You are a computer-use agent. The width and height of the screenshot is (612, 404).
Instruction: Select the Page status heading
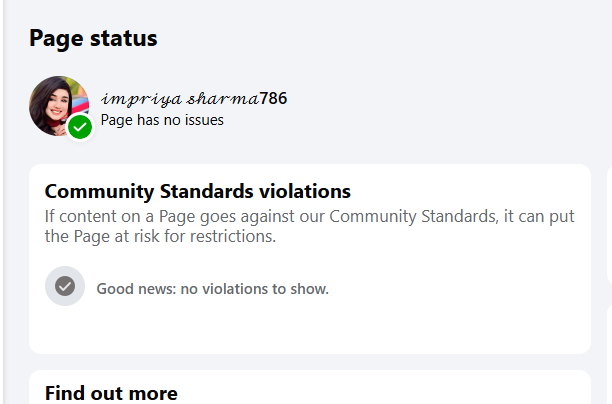(93, 39)
